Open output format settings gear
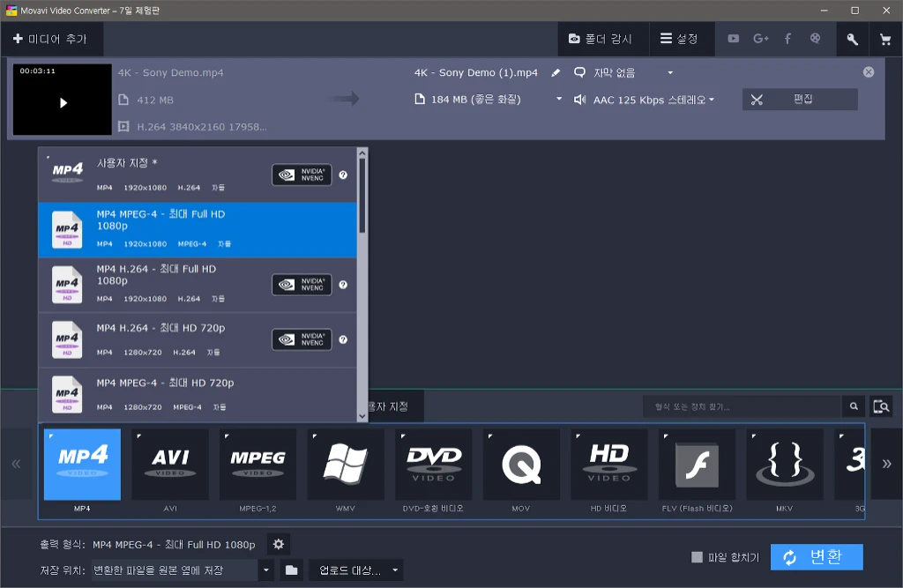 tap(278, 544)
